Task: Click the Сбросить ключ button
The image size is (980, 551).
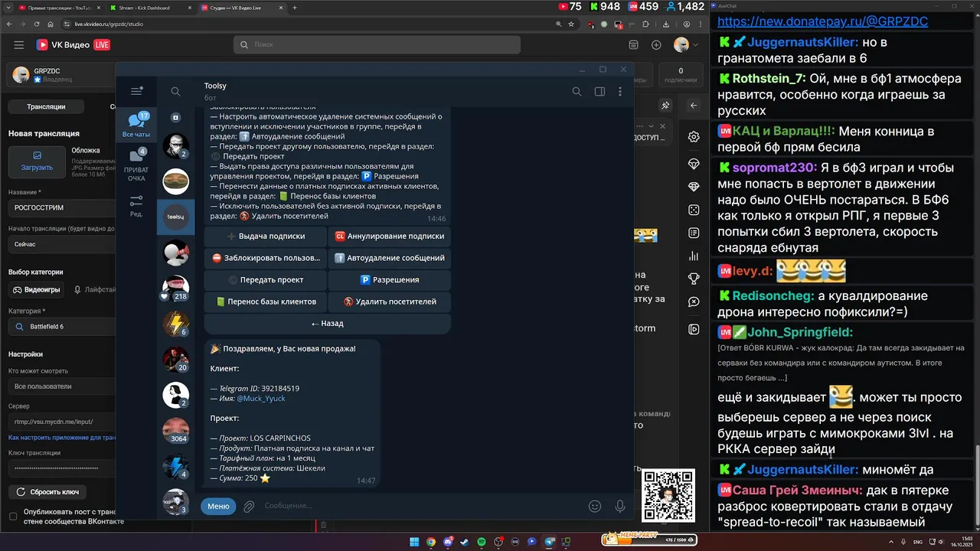Action: pos(47,492)
